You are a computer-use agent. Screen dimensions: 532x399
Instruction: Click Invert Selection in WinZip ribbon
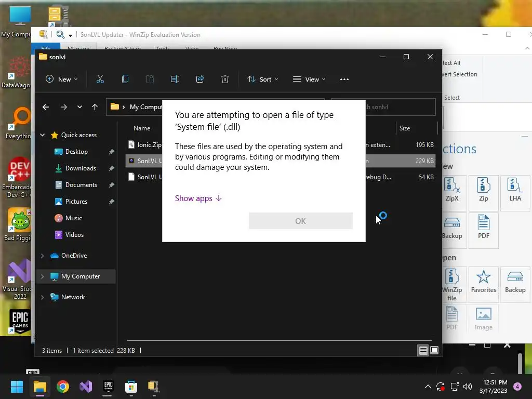coord(460,74)
